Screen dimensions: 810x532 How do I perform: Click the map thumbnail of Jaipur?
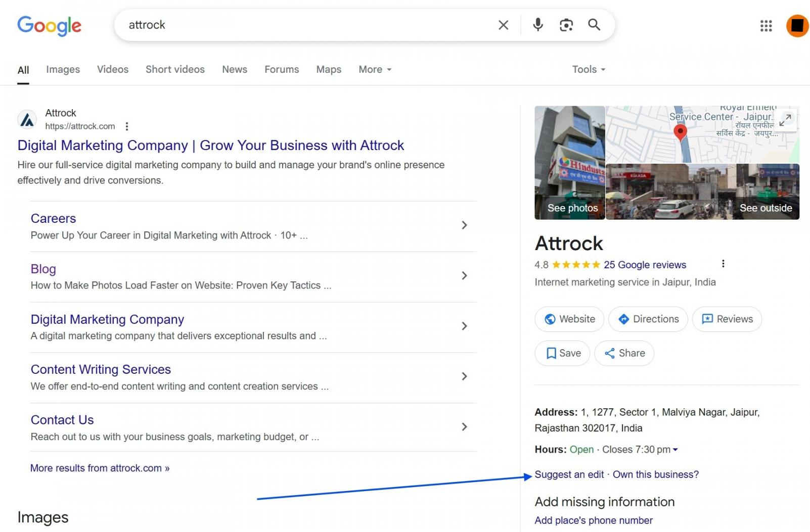(702, 134)
